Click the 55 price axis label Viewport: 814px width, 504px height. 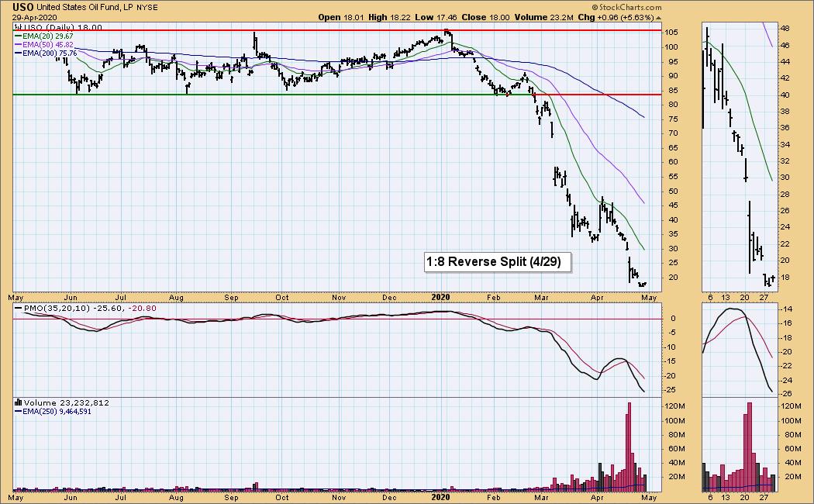point(674,177)
